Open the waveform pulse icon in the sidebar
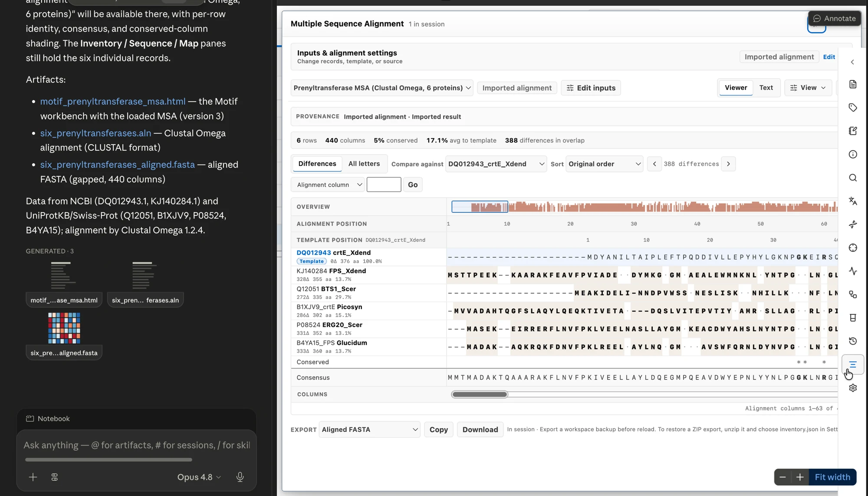 tap(852, 271)
